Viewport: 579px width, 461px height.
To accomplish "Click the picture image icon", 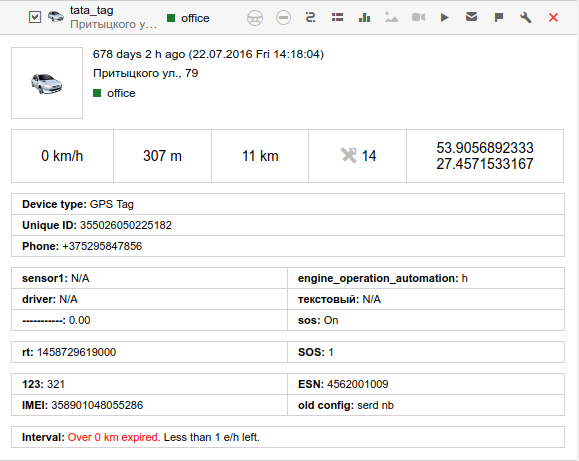I will coord(391,17).
